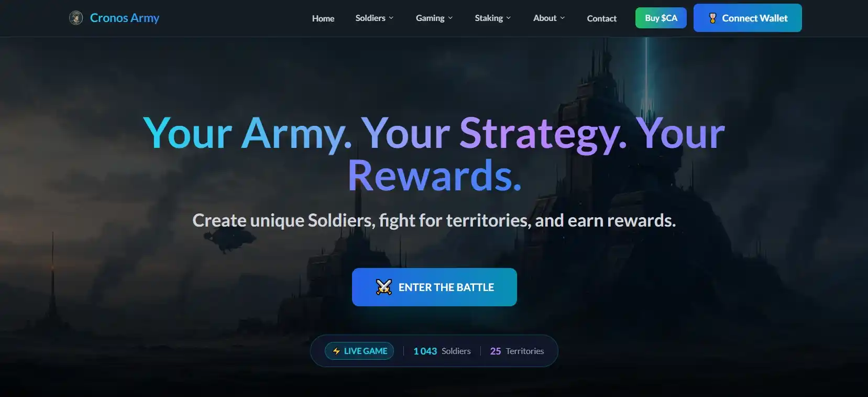The height and width of the screenshot is (397, 868).
Task: Open the Staking menu label
Action: (489, 18)
